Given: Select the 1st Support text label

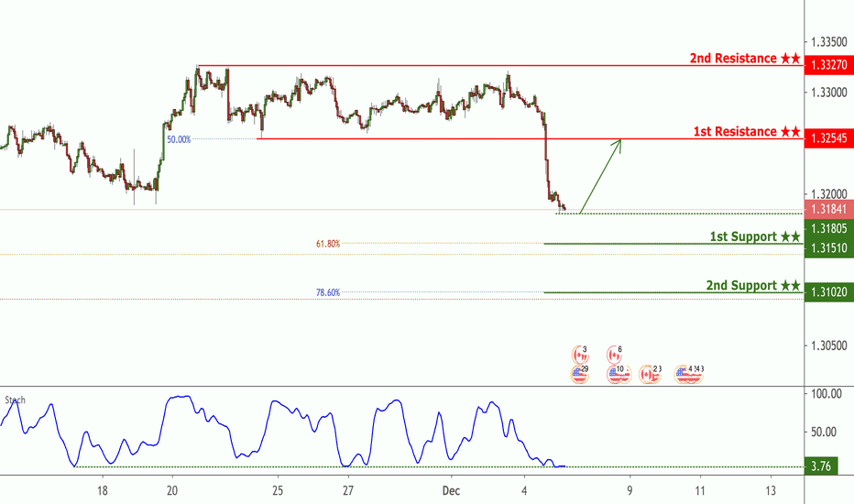Looking at the screenshot, I should 755,237.
